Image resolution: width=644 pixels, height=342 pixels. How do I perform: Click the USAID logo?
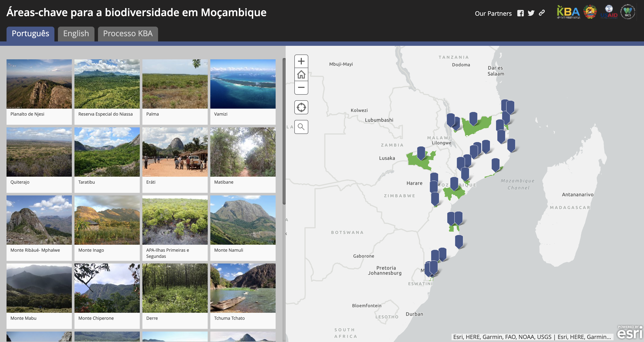[609, 12]
